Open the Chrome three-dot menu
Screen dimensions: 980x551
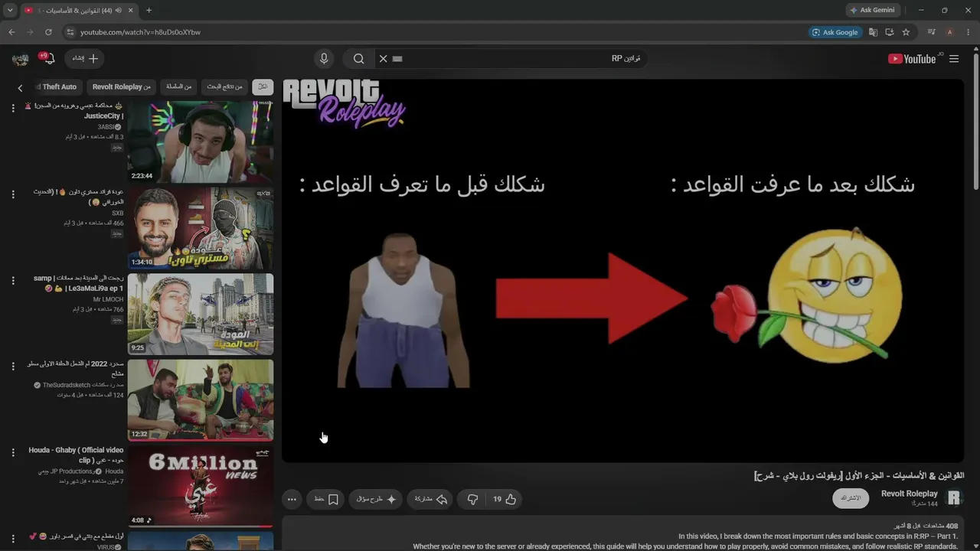coord(967,32)
